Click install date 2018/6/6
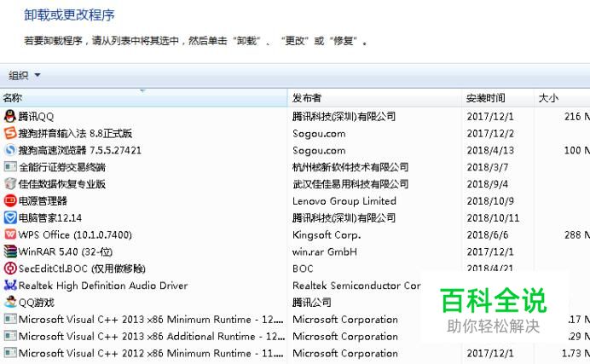The image size is (590, 364). 488,235
